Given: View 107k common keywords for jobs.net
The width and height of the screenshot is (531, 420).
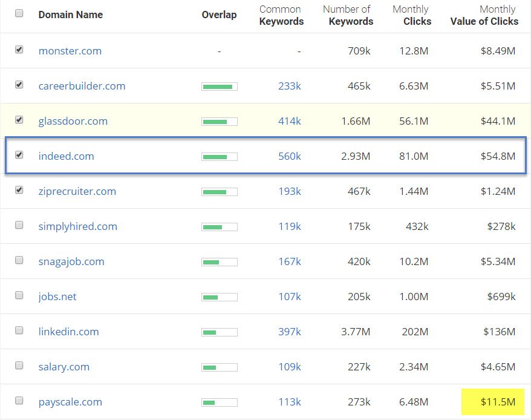Looking at the screenshot, I should coord(290,297).
